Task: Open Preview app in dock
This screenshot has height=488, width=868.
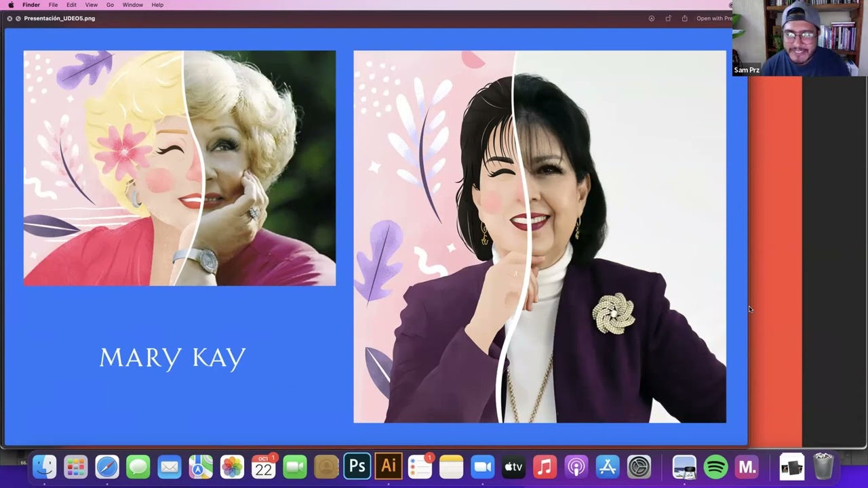Action: tap(684, 466)
